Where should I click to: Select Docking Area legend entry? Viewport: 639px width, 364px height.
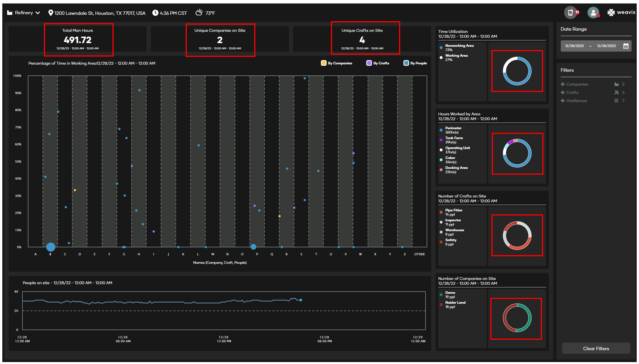pos(454,170)
